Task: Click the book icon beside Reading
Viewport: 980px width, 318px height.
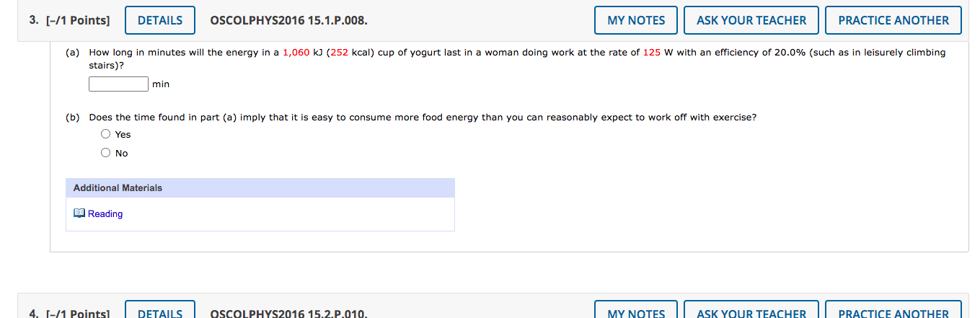Action: pos(79,213)
